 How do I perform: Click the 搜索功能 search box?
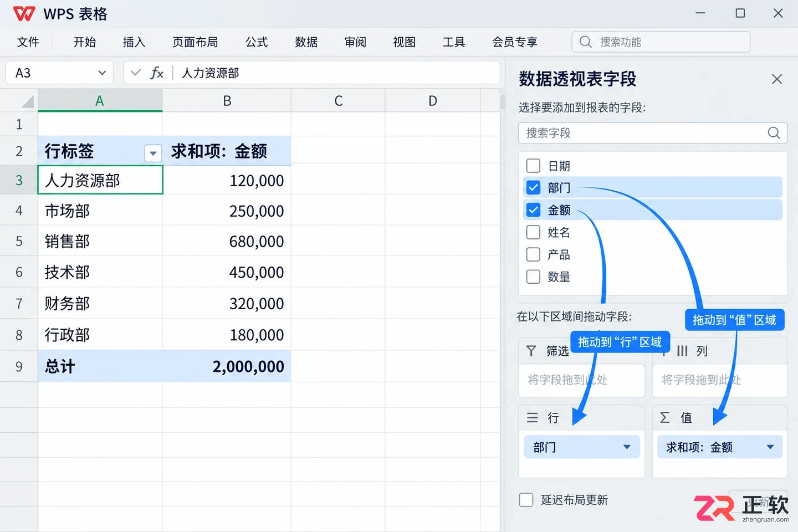(x=661, y=42)
